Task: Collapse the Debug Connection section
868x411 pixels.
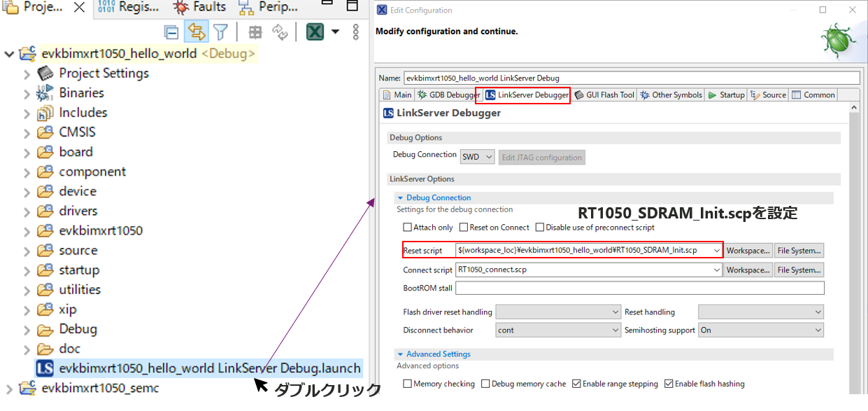Action: click(x=401, y=198)
